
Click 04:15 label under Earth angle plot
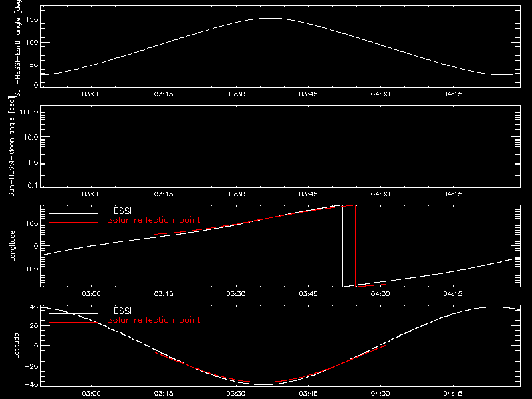pos(453,94)
